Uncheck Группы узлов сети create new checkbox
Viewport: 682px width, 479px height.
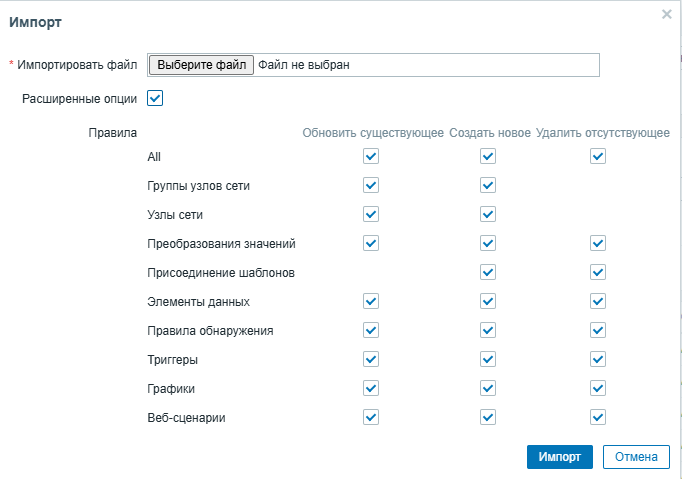pyautogui.click(x=488, y=185)
